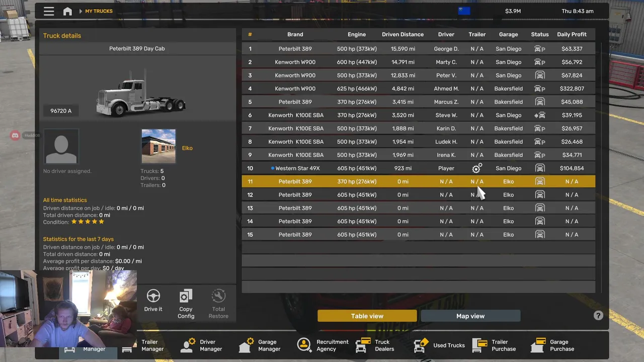This screenshot has height=362, width=644.
Task: Open the Elko garage link
Action: point(187,148)
